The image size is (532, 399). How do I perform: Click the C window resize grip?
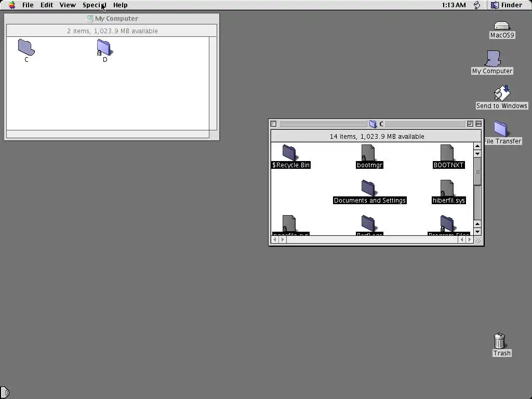[478, 240]
